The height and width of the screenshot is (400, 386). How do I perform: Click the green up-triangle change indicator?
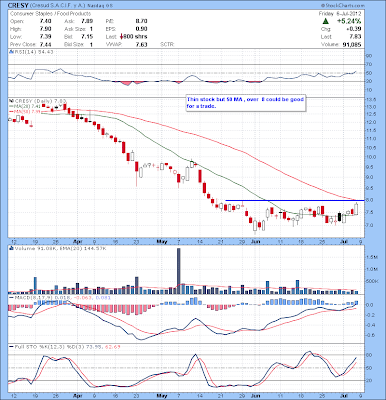coord(326,21)
